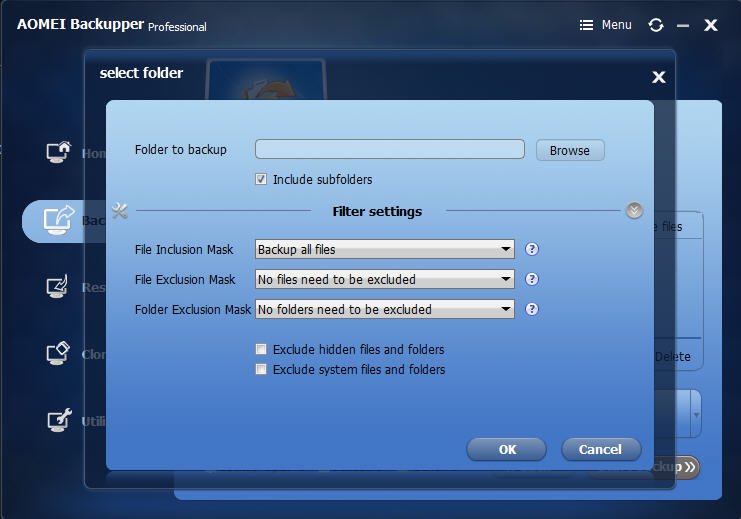Open the File Inclusion Mask dropdown
741x519 pixels.
(x=385, y=249)
